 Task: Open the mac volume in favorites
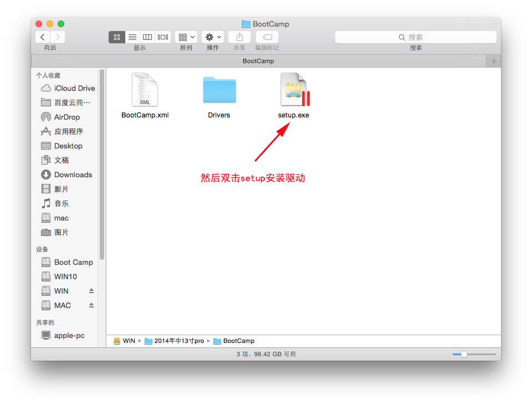[55, 218]
